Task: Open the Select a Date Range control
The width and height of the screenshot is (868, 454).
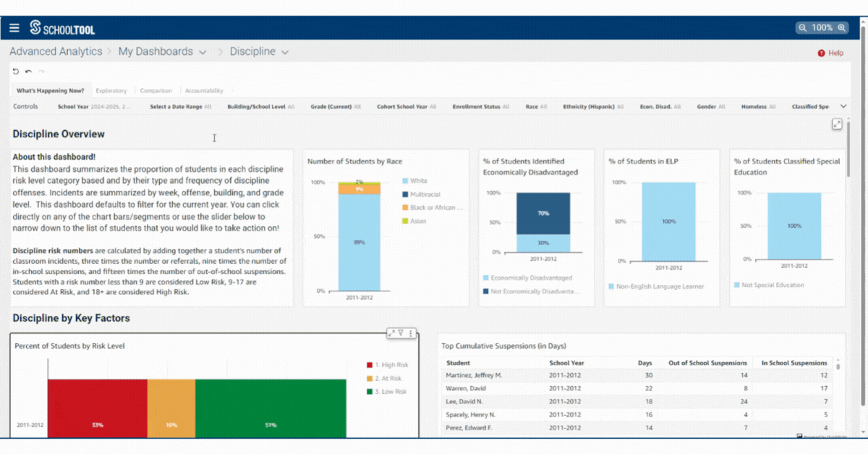Action: coord(181,107)
